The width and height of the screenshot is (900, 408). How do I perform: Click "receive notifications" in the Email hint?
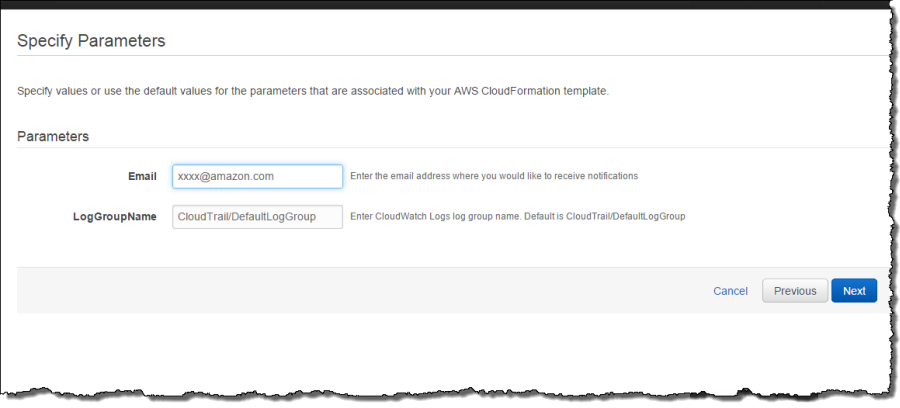pos(593,176)
